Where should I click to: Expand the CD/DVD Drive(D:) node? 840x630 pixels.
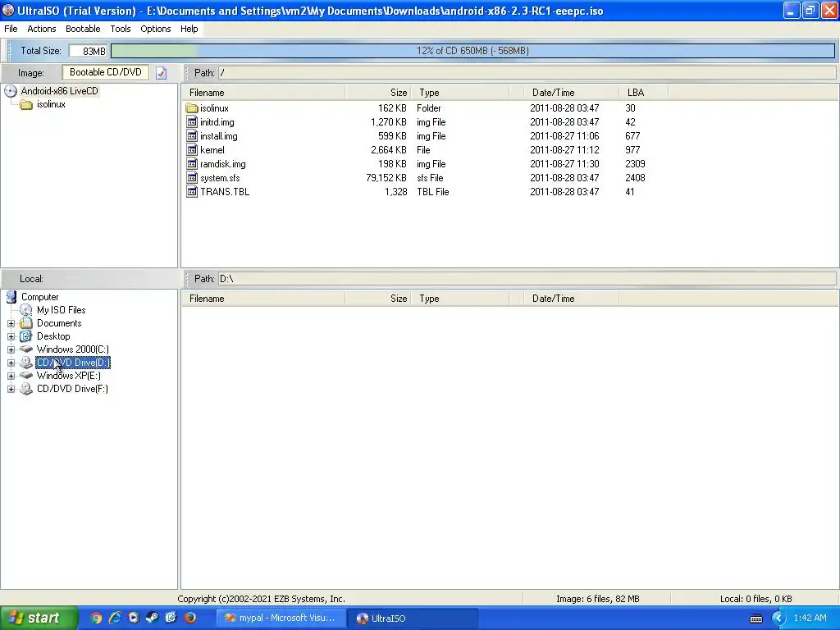coord(11,363)
